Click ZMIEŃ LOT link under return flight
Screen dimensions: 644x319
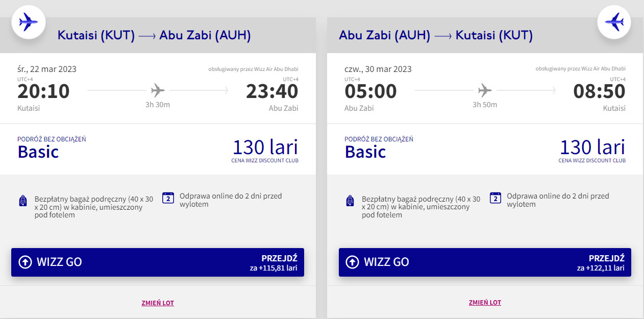[x=485, y=303]
